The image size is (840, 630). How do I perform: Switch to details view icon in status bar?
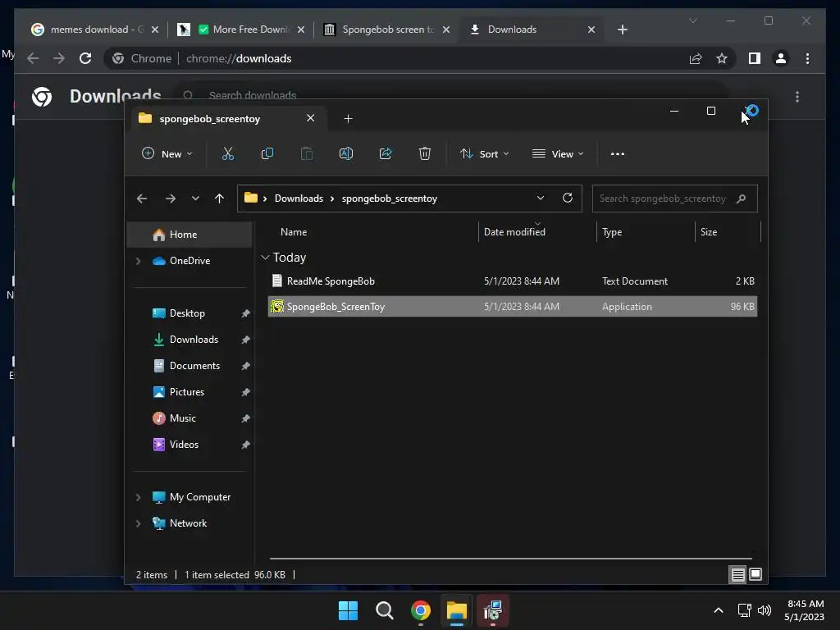pyautogui.click(x=737, y=575)
